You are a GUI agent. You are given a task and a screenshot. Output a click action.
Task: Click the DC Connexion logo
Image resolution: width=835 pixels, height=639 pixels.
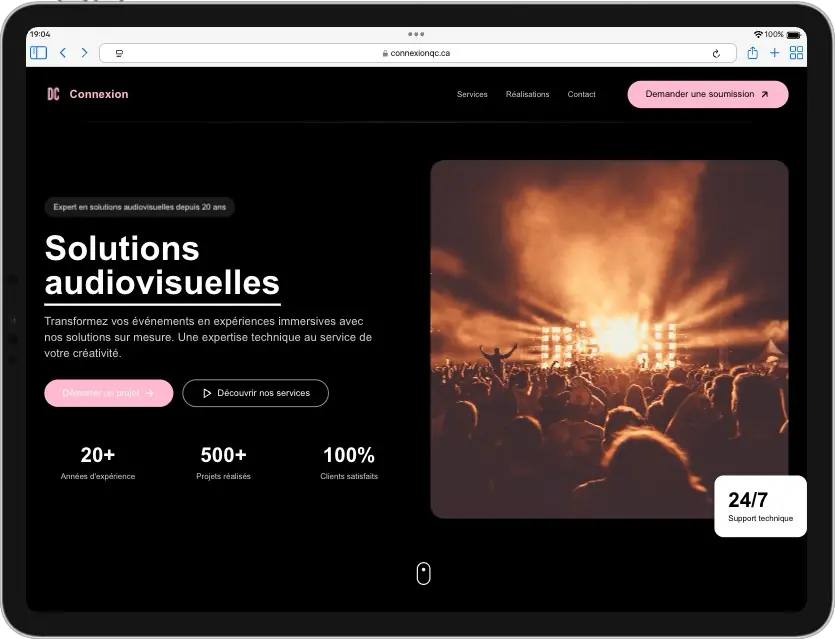click(88, 94)
